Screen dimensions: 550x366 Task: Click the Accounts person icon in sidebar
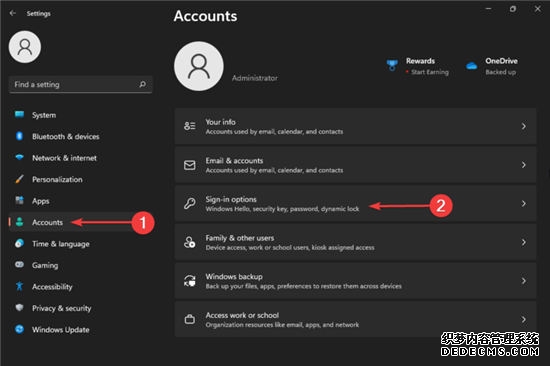click(20, 222)
